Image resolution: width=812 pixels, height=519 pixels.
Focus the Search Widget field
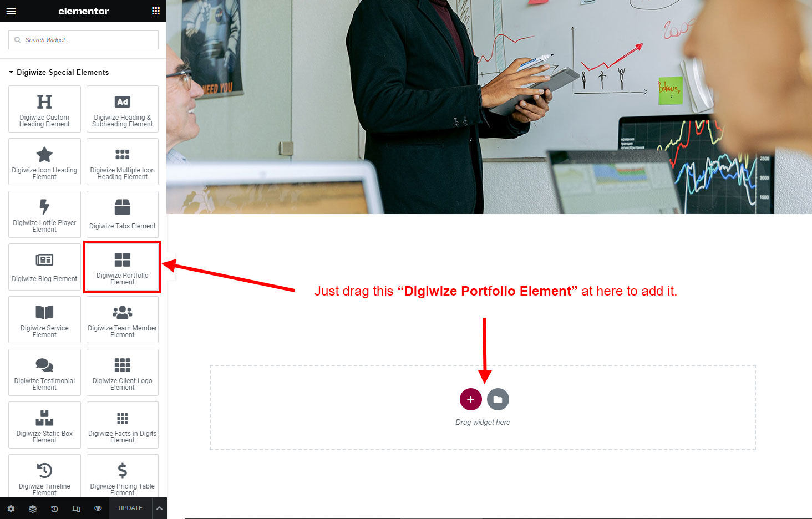tap(83, 40)
